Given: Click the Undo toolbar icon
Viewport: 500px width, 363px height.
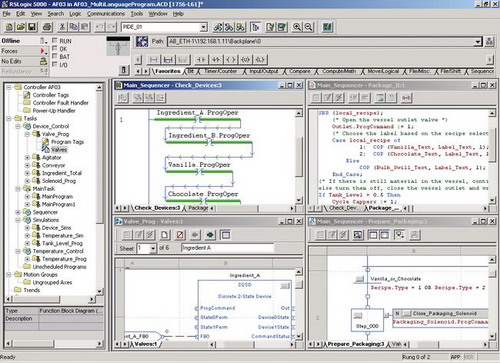Looking at the screenshot, I should click(100, 27).
